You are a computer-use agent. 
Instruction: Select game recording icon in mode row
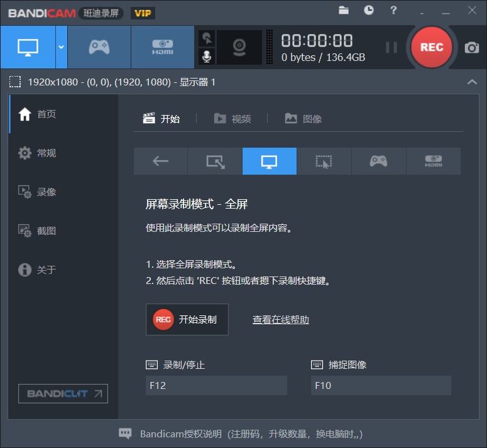[x=379, y=161]
